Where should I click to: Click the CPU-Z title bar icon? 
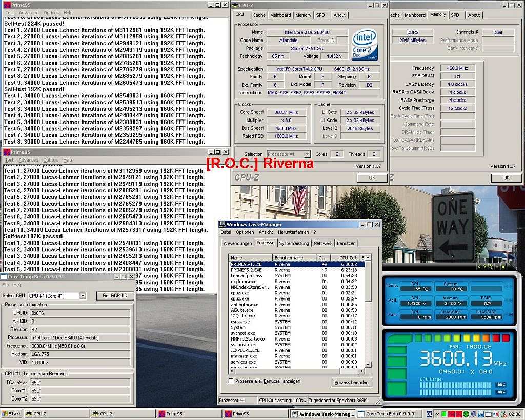pyautogui.click(x=235, y=5)
